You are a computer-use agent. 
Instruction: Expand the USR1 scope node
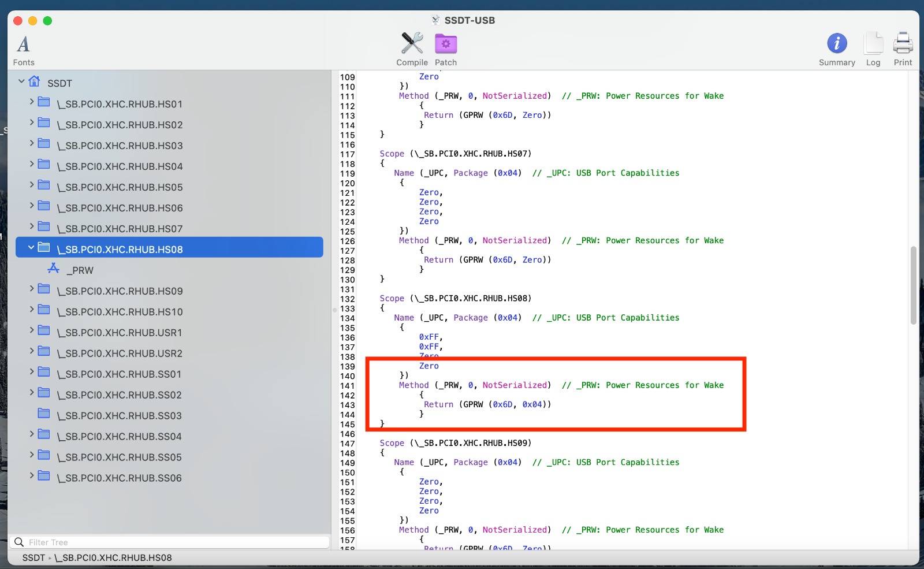(x=31, y=331)
